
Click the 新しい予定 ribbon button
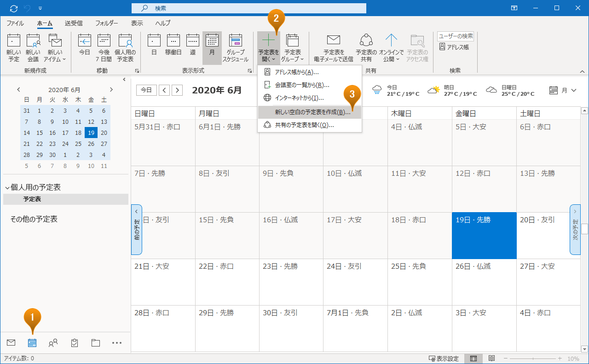14,48
